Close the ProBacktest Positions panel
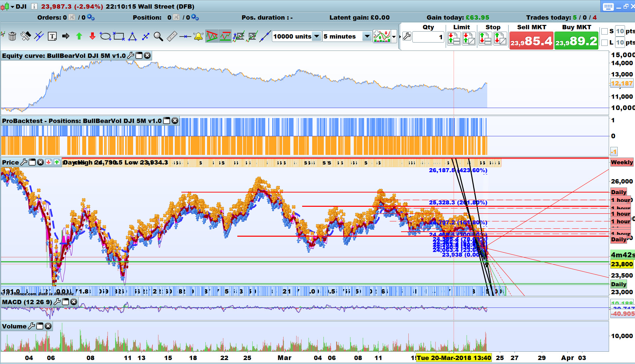635x364 pixels. tap(175, 121)
